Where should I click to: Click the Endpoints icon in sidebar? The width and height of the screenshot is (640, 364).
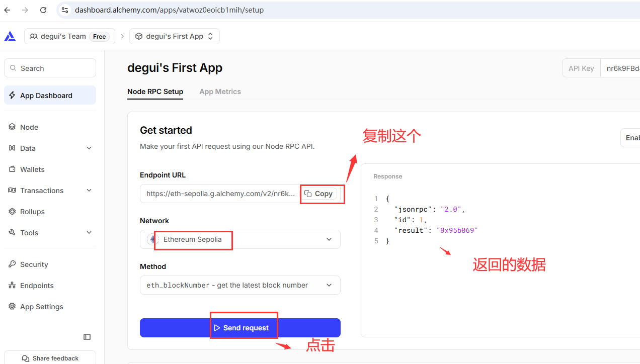click(x=12, y=286)
